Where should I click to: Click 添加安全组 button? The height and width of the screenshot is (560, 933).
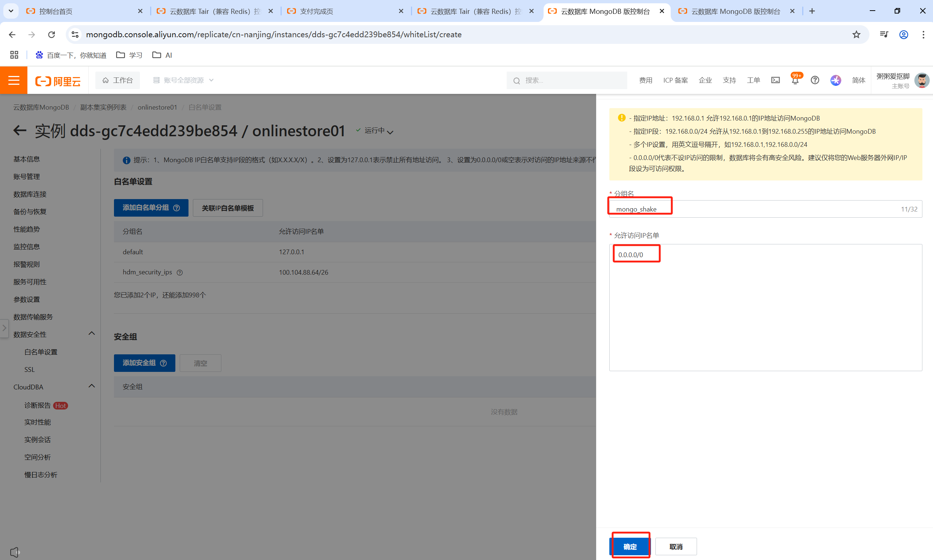[145, 363]
